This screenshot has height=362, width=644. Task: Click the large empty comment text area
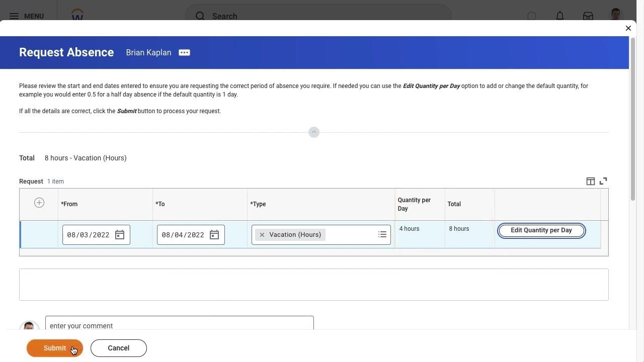[314, 285]
